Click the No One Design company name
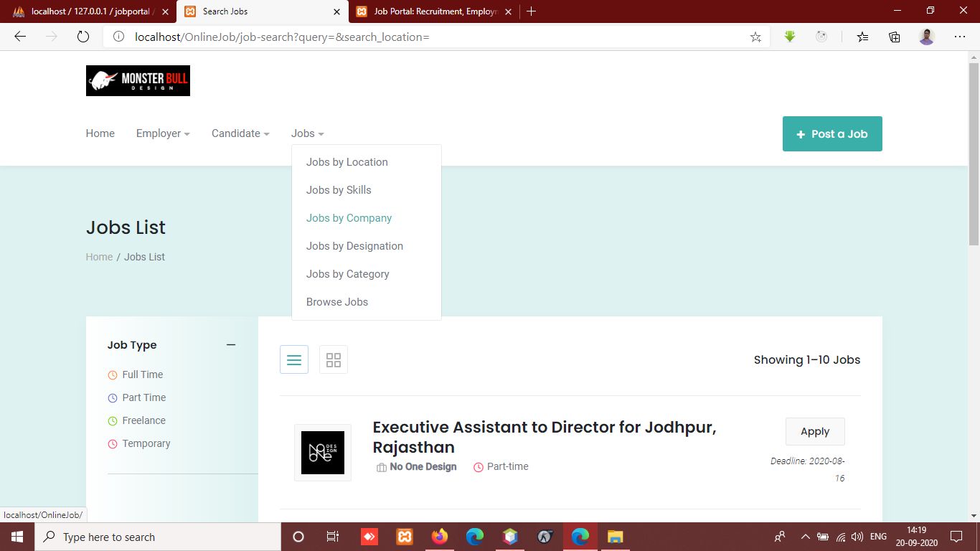The width and height of the screenshot is (980, 551). click(423, 466)
